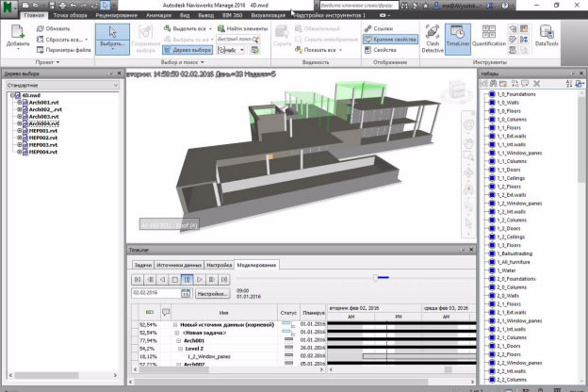This screenshot has width=588, height=392.
Task: Expand the Проект panel dropdown
Action: tap(47, 62)
